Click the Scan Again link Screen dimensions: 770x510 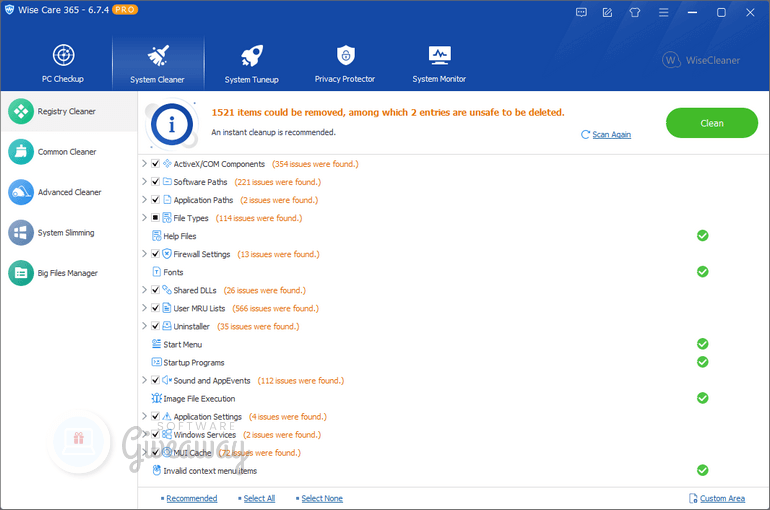tap(611, 134)
